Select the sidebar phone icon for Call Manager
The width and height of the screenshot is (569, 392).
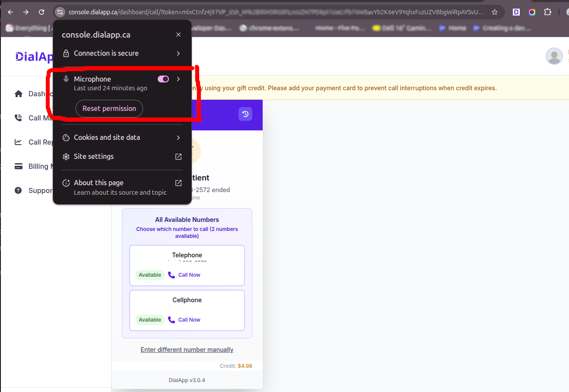(19, 117)
